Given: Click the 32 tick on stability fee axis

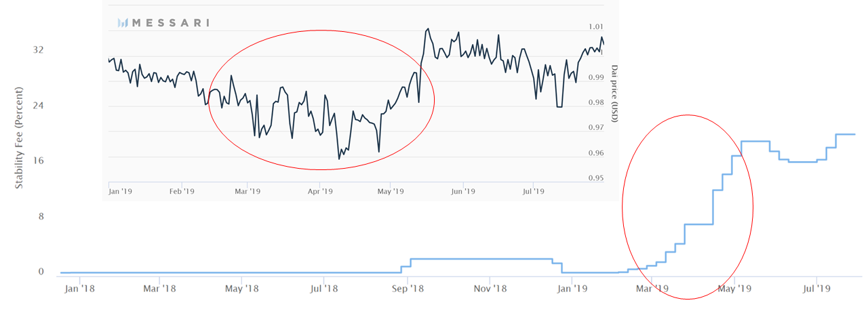Looking at the screenshot, I should click(38, 50).
